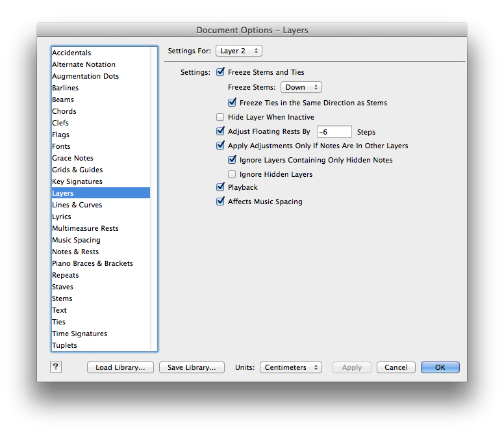This screenshot has width=504, height=433.
Task: Click the Load Library button
Action: click(x=121, y=367)
